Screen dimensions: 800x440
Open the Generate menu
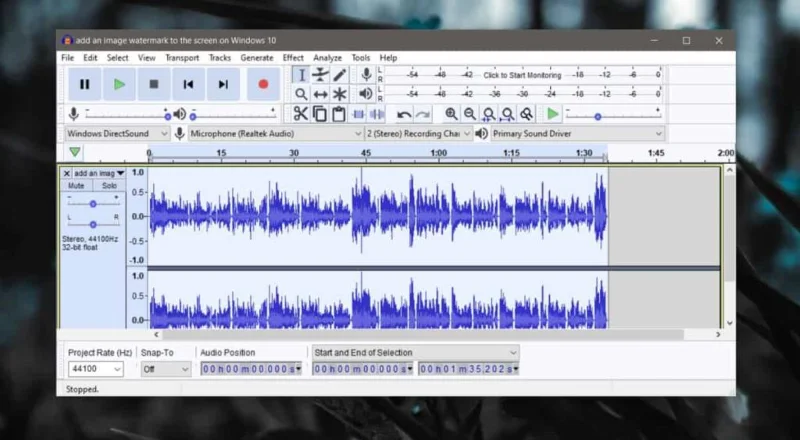pyautogui.click(x=257, y=58)
